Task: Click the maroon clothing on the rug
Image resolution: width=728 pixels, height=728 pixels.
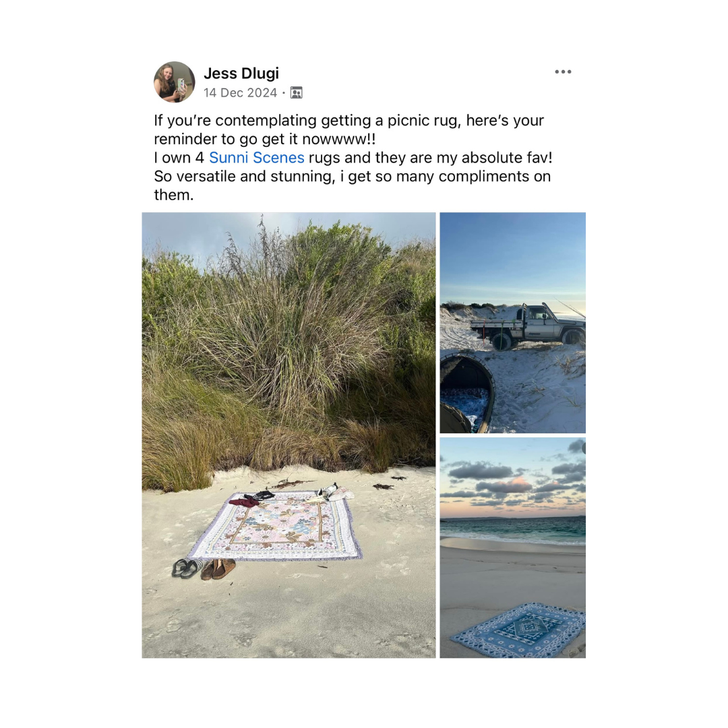Action: click(x=245, y=502)
